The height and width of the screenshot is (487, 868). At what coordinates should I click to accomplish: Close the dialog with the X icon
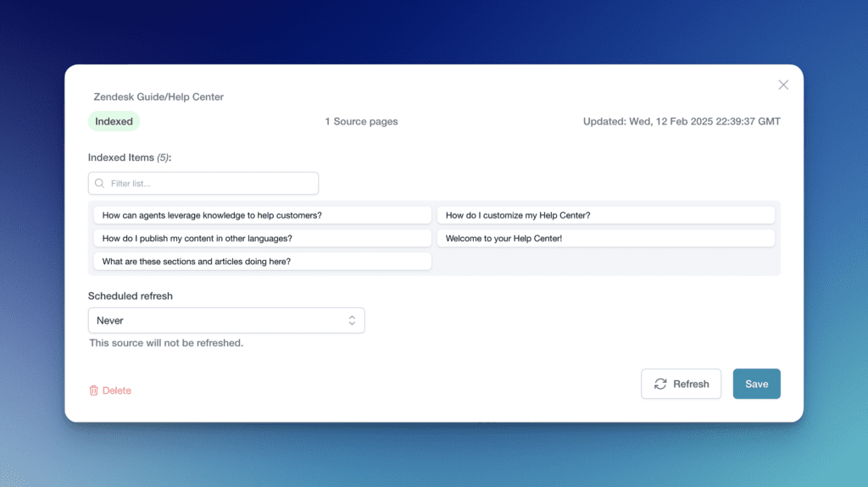point(783,85)
